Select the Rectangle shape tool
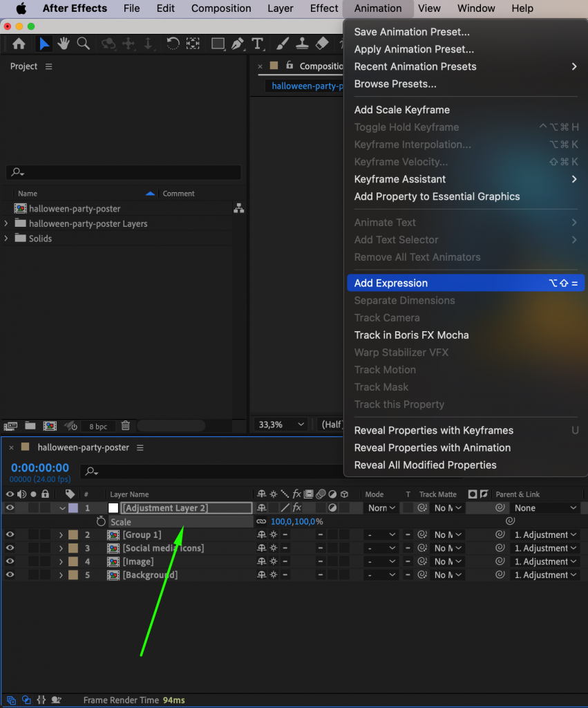This screenshot has width=588, height=708. coord(218,44)
